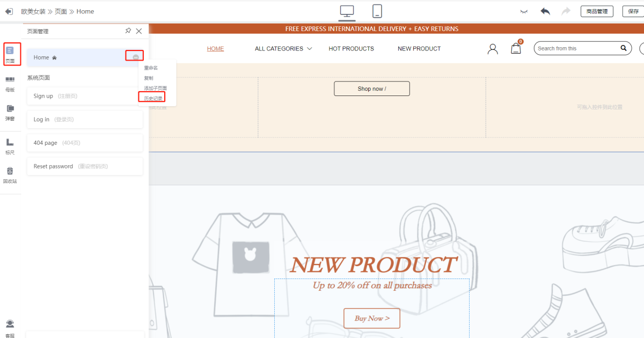Click the exit editor icon at top left
This screenshot has width=644, height=338.
pyautogui.click(x=9, y=11)
